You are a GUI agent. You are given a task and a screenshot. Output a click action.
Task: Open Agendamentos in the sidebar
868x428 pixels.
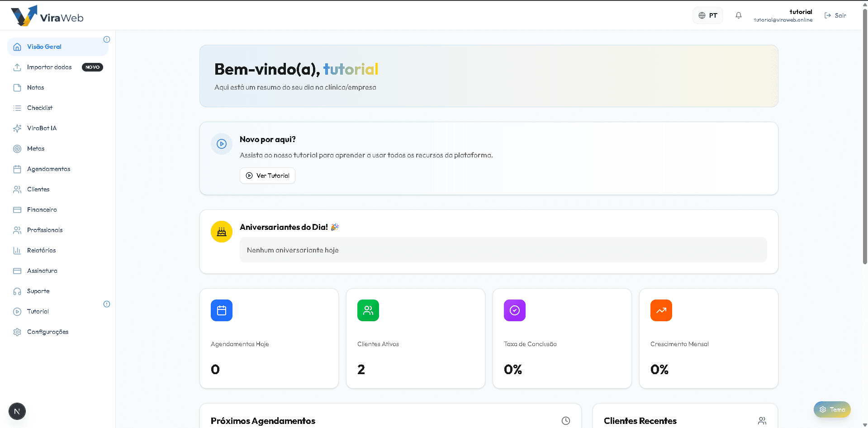point(48,169)
